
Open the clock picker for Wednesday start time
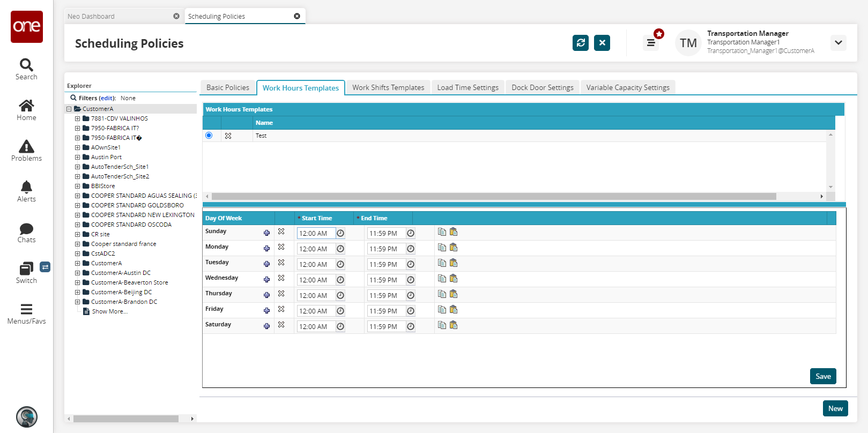click(340, 280)
